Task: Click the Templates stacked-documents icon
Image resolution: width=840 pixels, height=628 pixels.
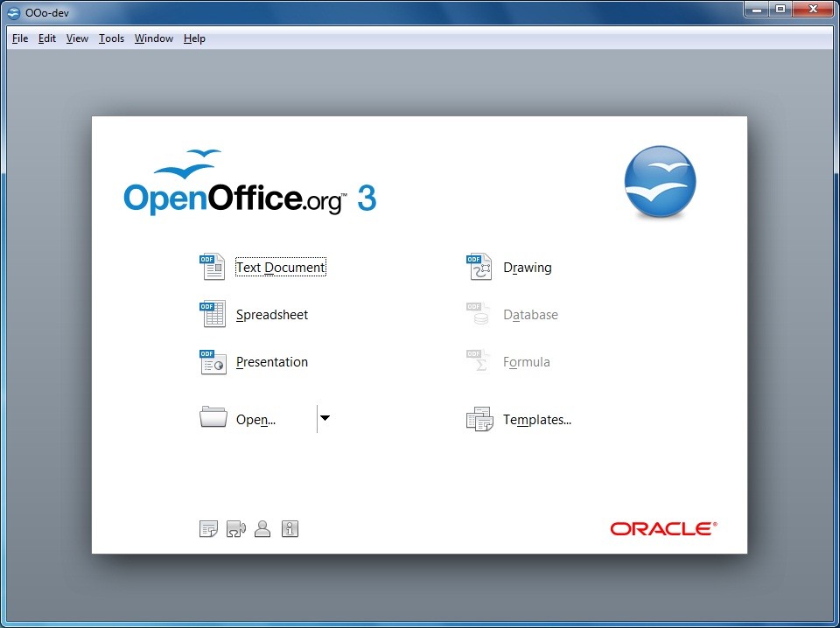Action: 479,419
